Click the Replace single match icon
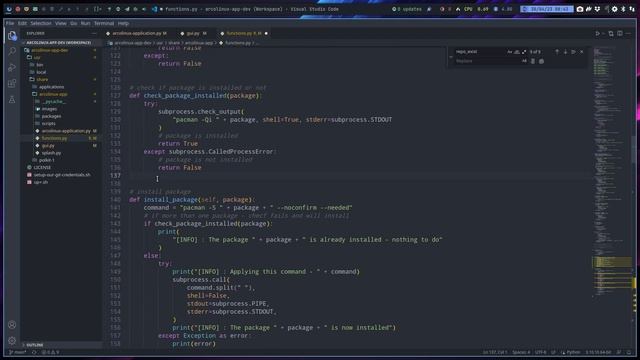The width and height of the screenshot is (640, 360). (533, 61)
